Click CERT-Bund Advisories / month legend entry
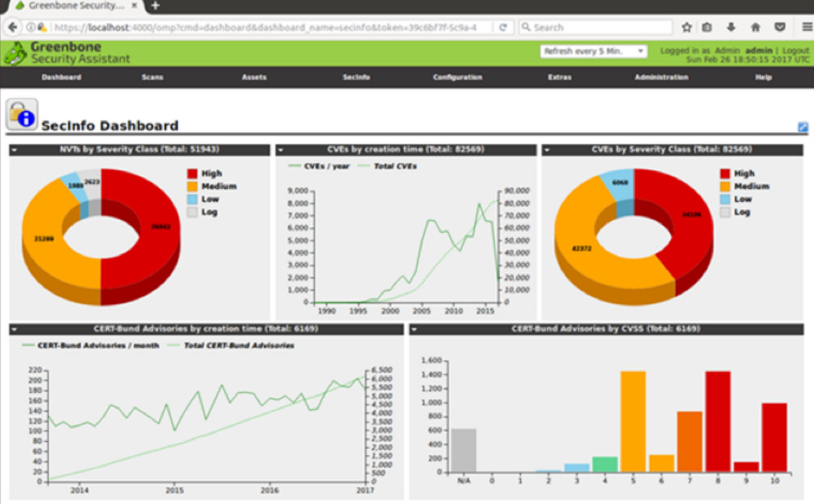 [90, 345]
